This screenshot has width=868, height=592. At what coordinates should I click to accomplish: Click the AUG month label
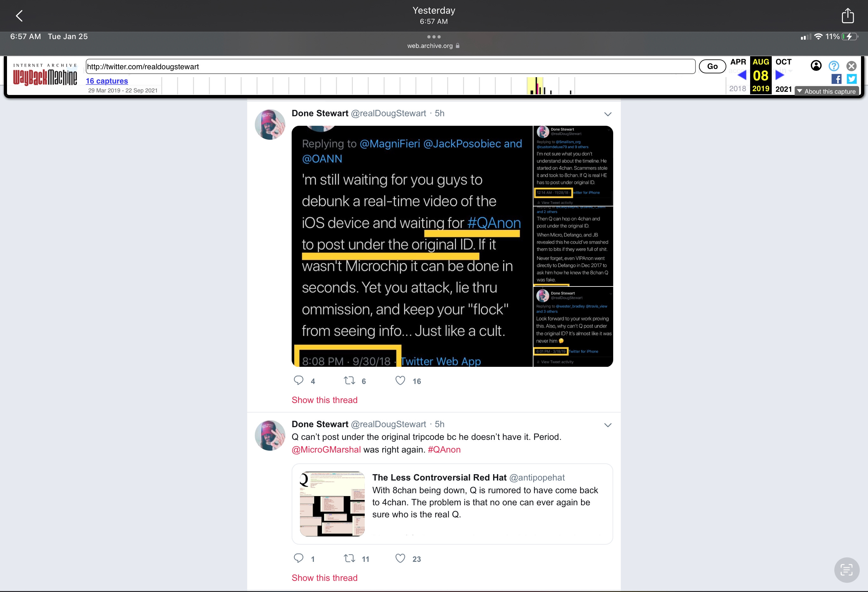click(x=760, y=62)
